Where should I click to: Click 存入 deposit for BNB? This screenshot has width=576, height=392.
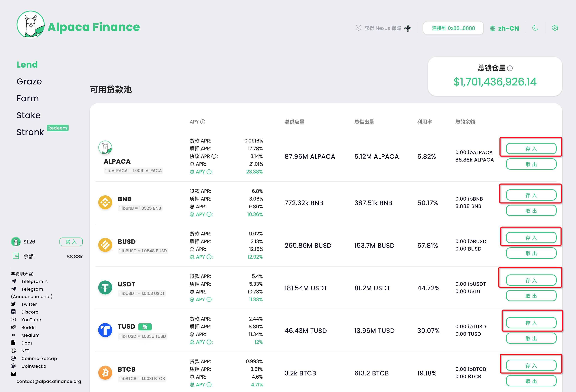531,195
